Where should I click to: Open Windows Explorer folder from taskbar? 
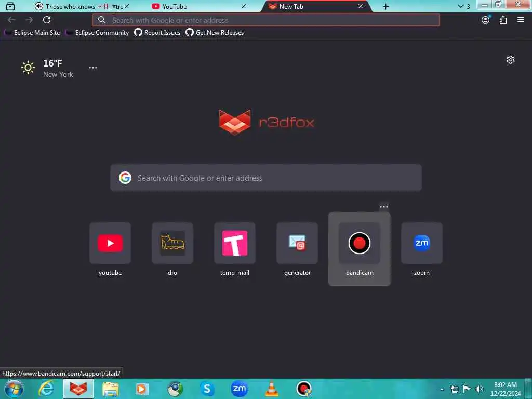click(x=111, y=389)
